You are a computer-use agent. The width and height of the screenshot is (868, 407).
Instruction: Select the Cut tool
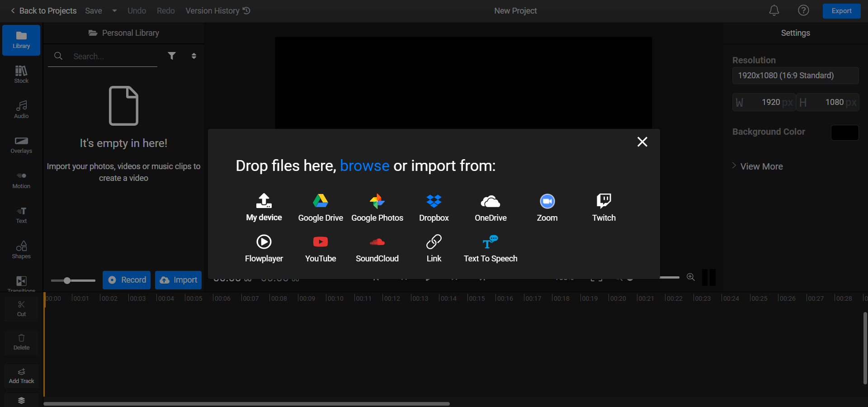(x=21, y=308)
